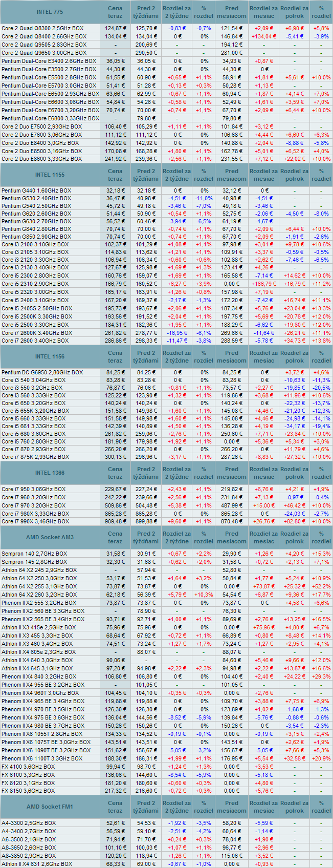Select row "Pentium Dual-Core E5700 3.0GHz BOX"

166,86
